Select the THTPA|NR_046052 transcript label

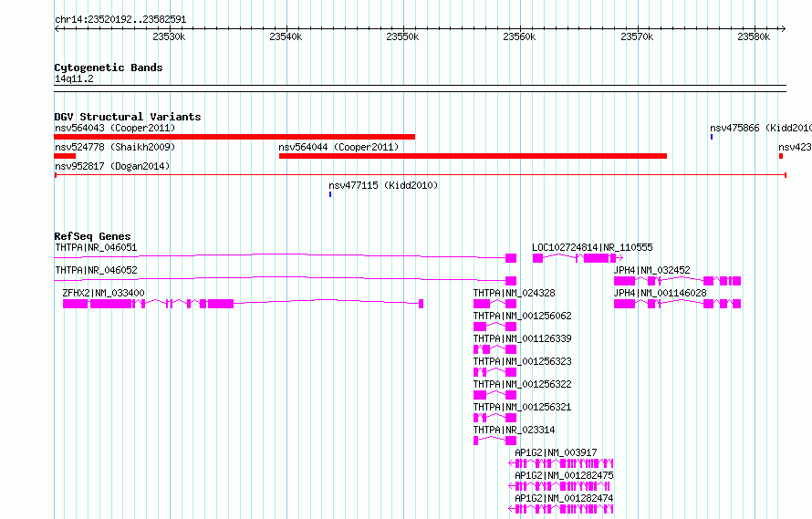pyautogui.click(x=96, y=270)
